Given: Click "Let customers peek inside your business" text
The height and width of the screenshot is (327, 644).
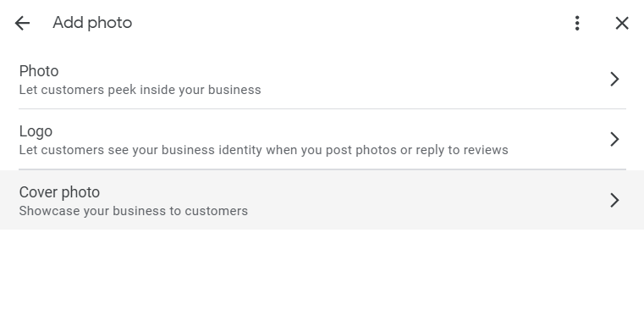Looking at the screenshot, I should (x=140, y=90).
